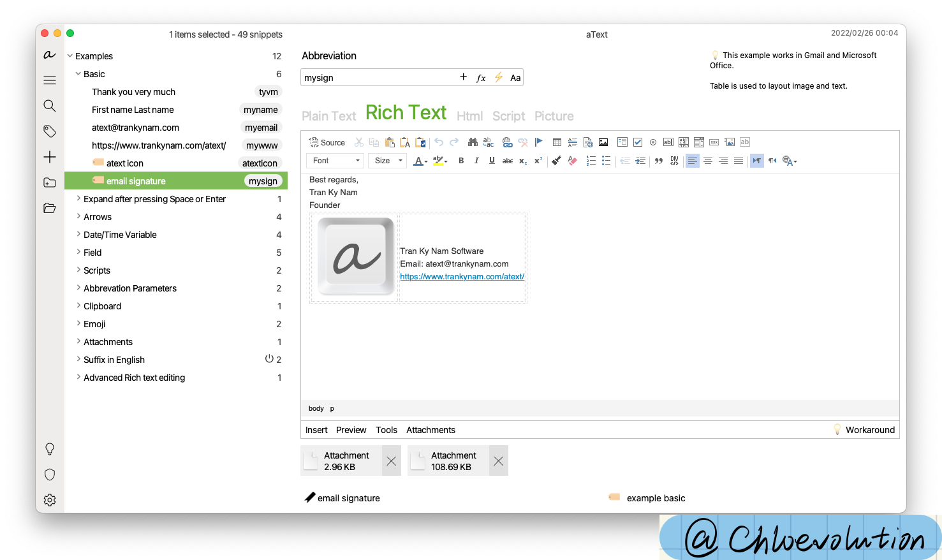This screenshot has height=560, width=942.
Task: Click Increase Indent icon
Action: pos(640,161)
